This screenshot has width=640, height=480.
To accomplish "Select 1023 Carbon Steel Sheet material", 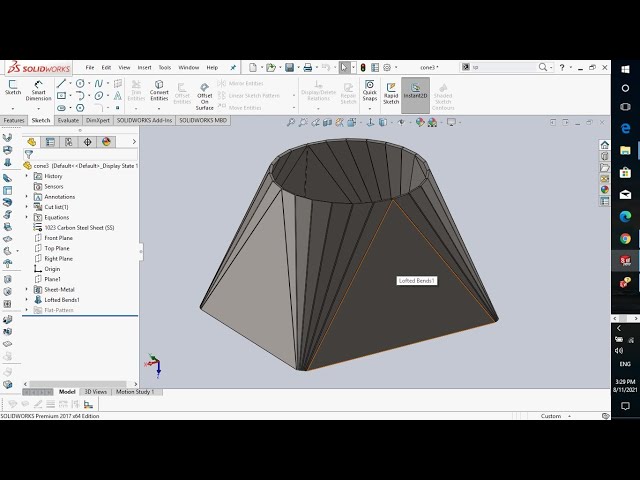I will tap(79, 228).
